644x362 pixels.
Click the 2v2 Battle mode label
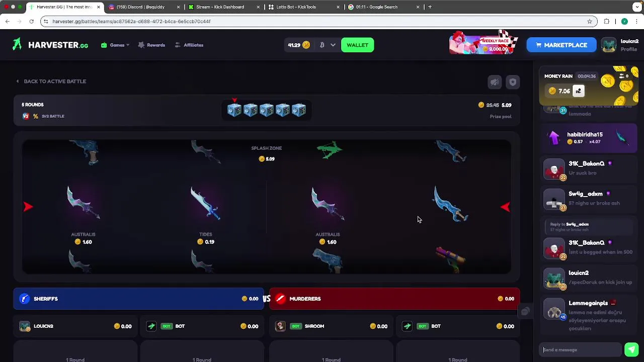click(53, 116)
